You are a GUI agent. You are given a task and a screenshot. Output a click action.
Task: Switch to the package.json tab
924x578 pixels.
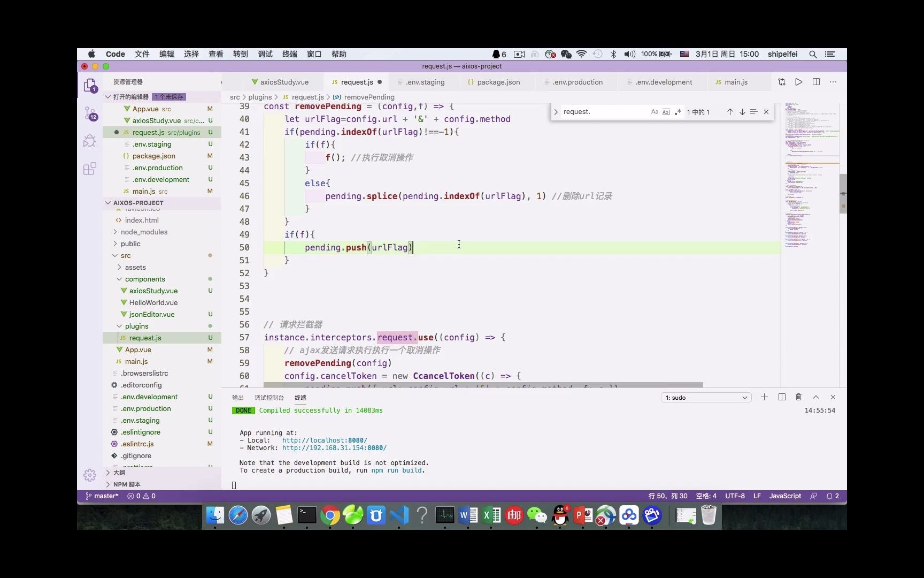[498, 82]
